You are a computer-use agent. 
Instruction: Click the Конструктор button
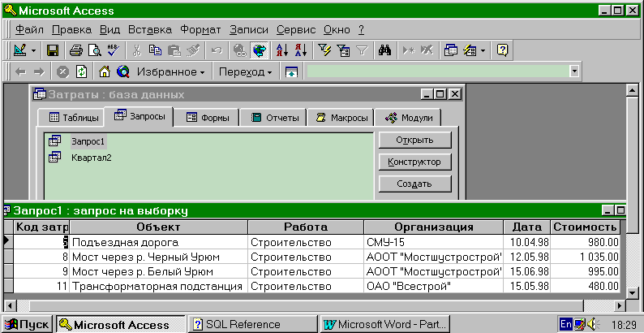coord(414,162)
